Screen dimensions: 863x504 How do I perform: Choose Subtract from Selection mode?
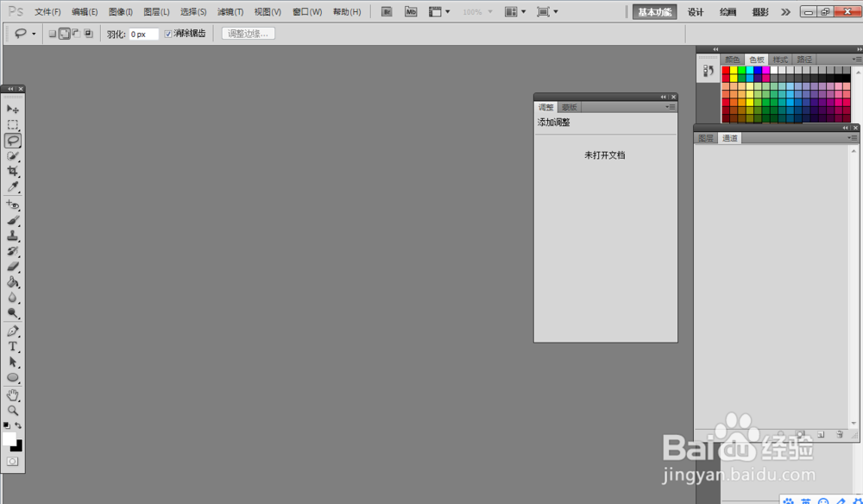click(77, 34)
